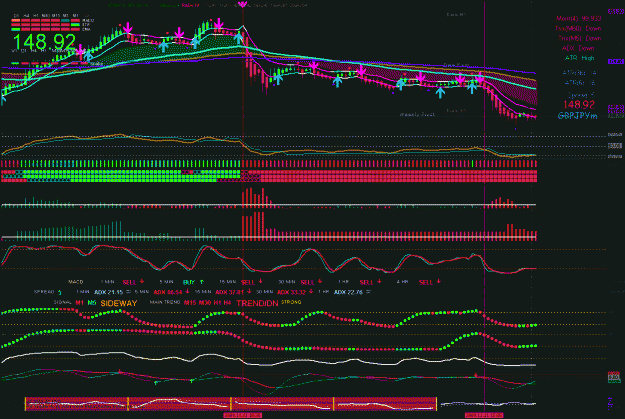Click the ADX 22.76 one-hour value
Screen dimensions: 625x419
pos(348,292)
